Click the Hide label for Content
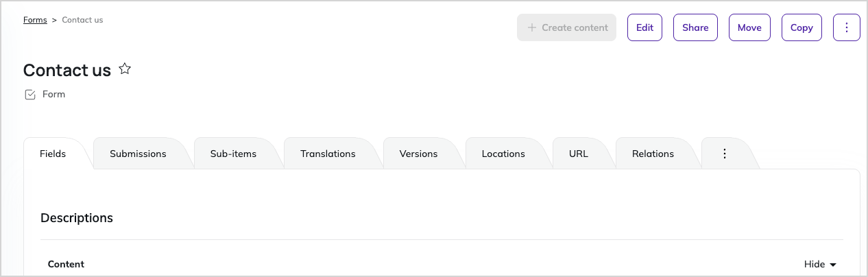The width and height of the screenshot is (868, 277). click(x=815, y=264)
